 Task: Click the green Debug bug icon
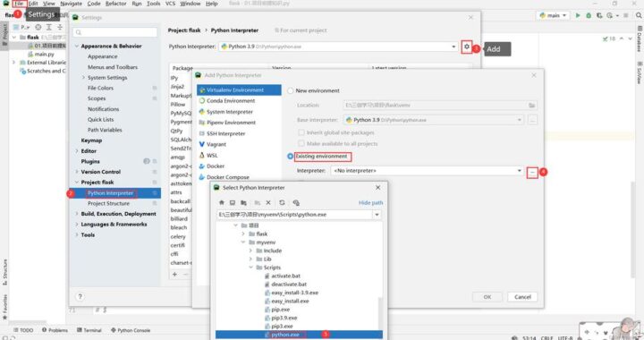pos(589,15)
